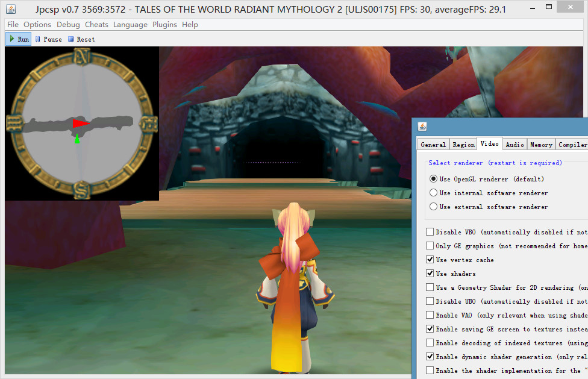Viewport: 588px width, 379px height.
Task: Check Enable decoding of indexed textures
Action: 430,343
